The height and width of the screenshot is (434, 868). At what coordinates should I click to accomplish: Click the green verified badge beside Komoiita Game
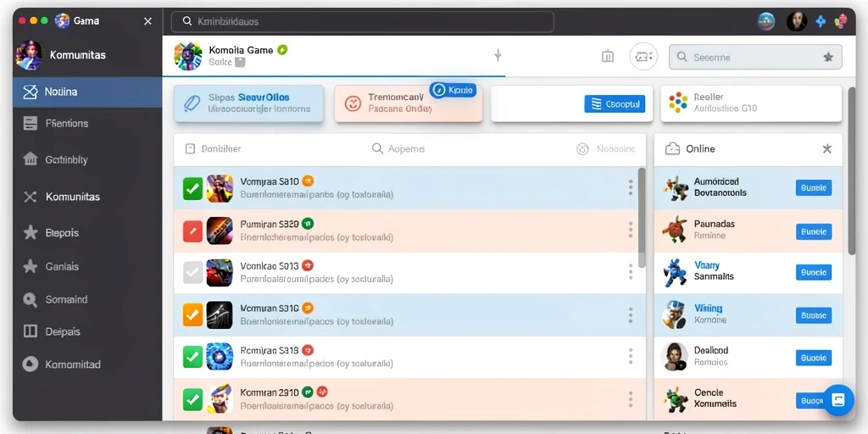tap(282, 50)
